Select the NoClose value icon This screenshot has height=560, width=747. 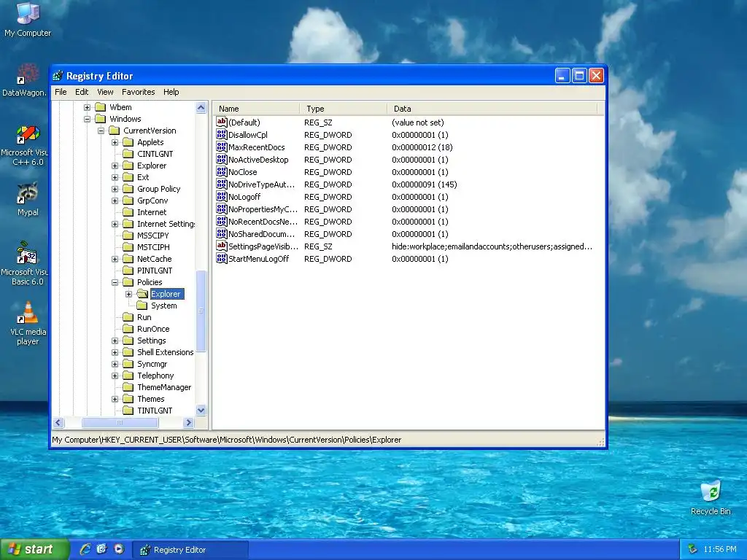click(222, 172)
